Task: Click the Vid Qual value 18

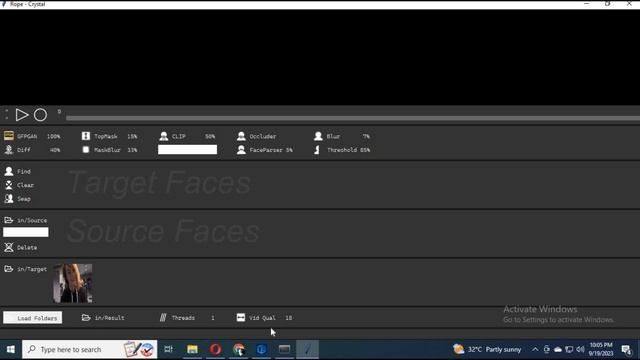Action: [289, 318]
